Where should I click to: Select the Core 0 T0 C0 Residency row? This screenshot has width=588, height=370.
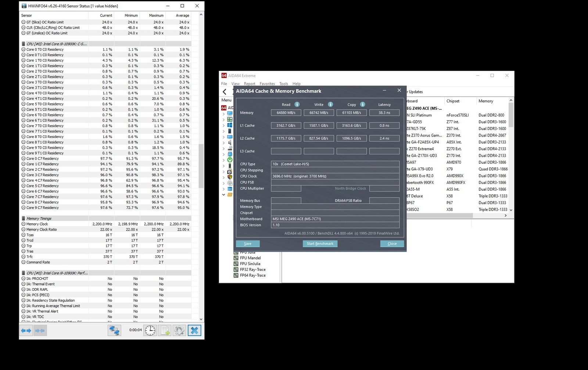click(x=106, y=50)
